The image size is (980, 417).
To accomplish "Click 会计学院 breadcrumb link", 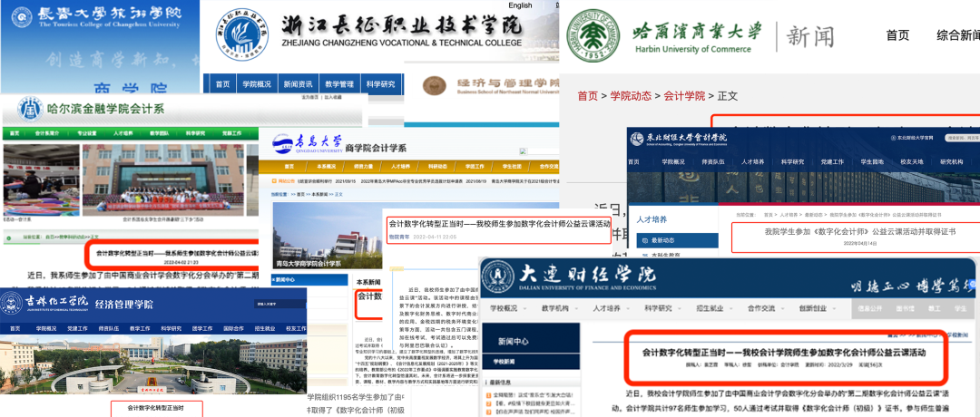I will (684, 95).
